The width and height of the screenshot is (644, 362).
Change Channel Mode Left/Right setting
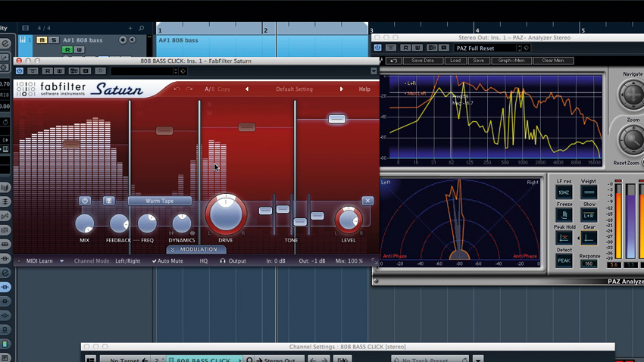coord(128,261)
